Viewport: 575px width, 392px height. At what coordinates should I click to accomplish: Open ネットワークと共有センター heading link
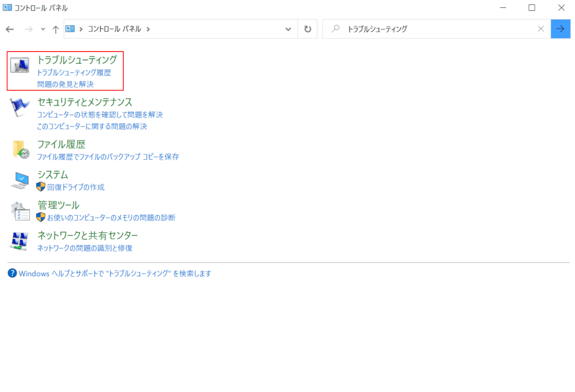[88, 235]
